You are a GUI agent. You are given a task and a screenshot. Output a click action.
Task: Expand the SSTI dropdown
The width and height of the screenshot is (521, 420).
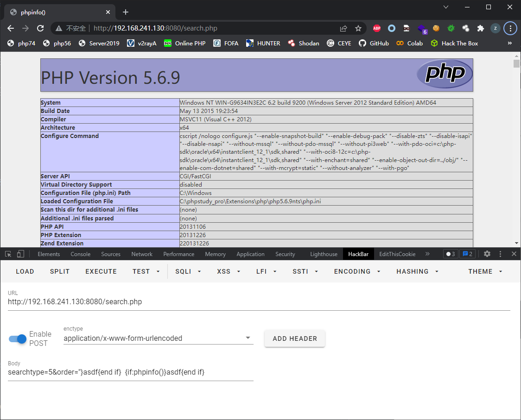coord(305,271)
